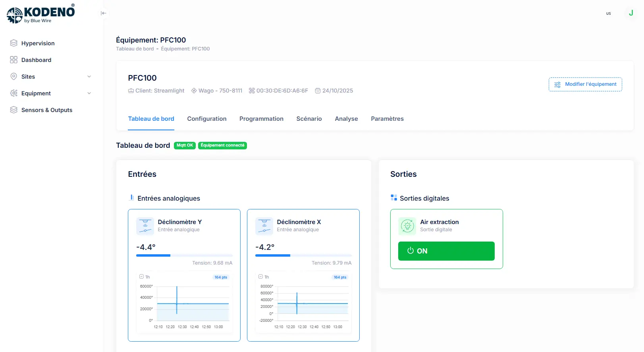This screenshot has width=644, height=352.
Task: Toggle the Air extraction ON switch
Action: click(446, 251)
